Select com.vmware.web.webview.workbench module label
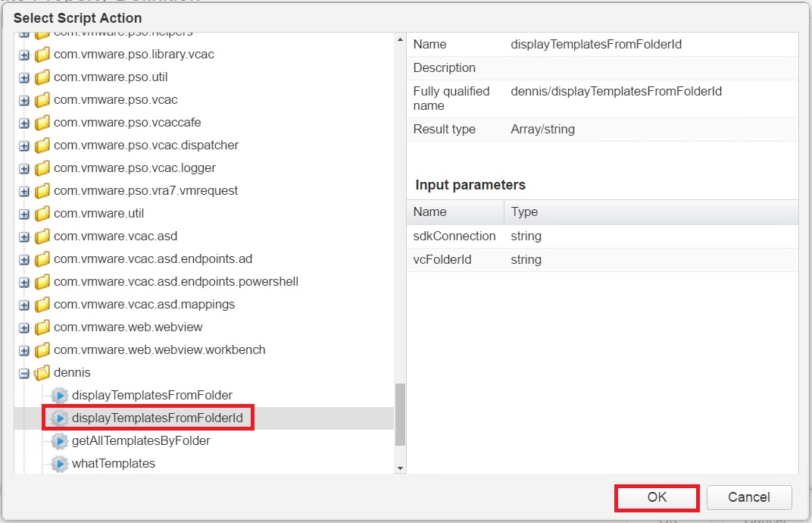This screenshot has width=812, height=523. (x=160, y=350)
